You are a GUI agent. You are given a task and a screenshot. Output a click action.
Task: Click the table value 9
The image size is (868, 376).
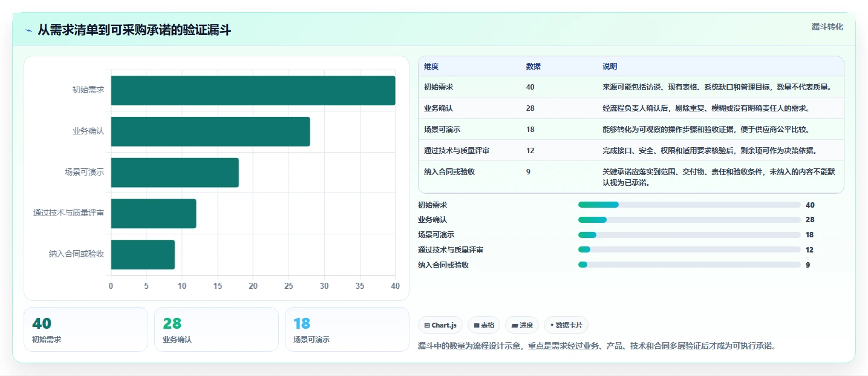tap(529, 172)
